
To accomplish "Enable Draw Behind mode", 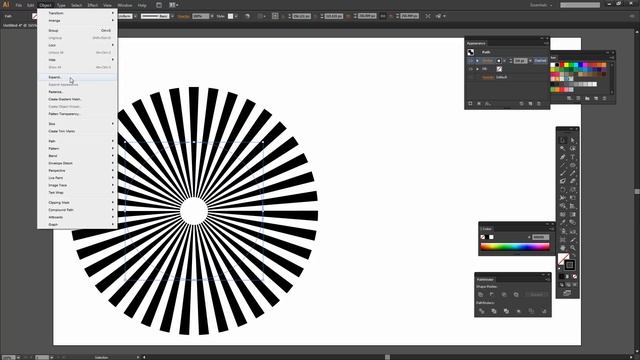I will (x=568, y=284).
